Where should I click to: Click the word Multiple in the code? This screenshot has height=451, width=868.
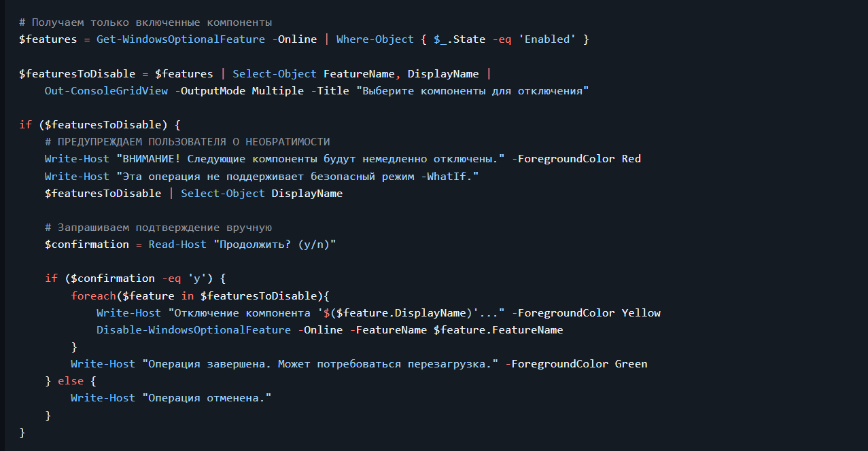278,91
